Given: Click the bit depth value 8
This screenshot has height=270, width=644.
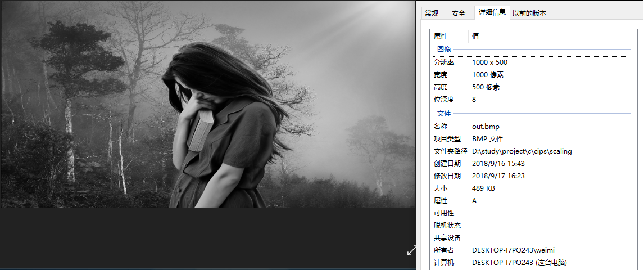Looking at the screenshot, I should 474,100.
